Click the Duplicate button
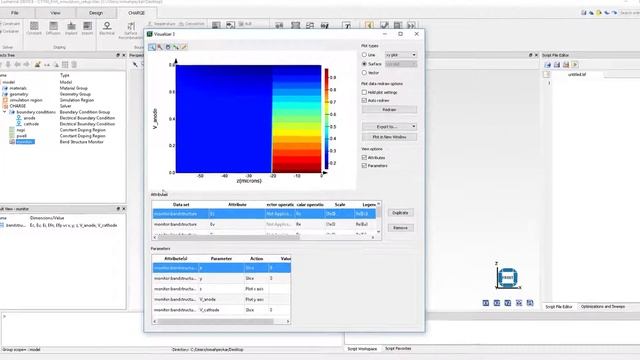This screenshot has width=640, height=360. pos(400,213)
